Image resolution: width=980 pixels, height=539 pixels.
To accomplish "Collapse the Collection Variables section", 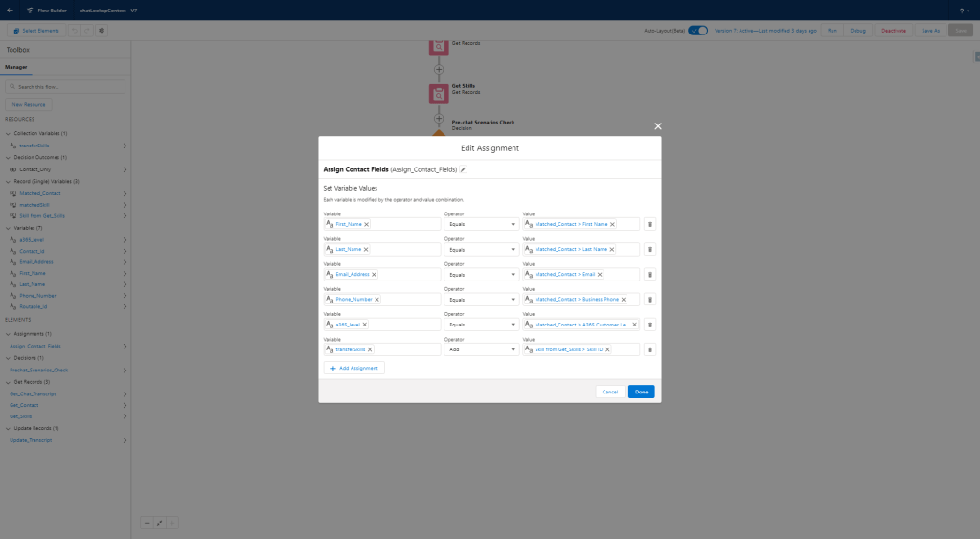I will [x=8, y=133].
